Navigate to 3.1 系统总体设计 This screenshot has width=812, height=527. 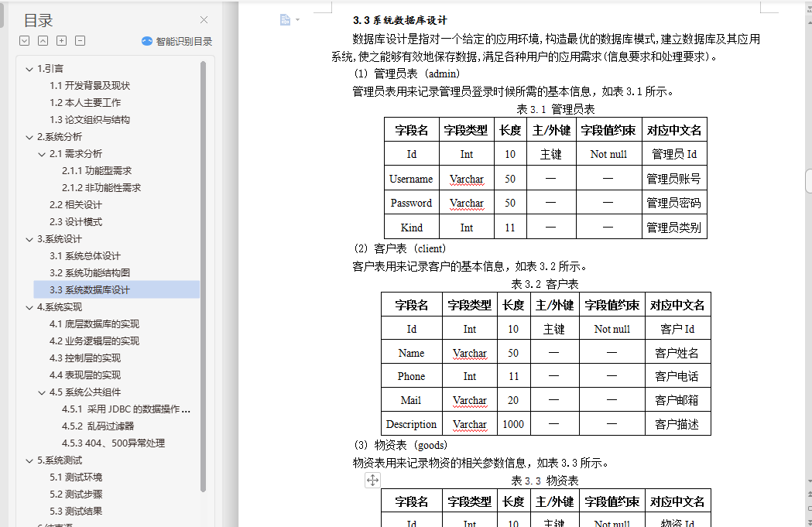pyautogui.click(x=85, y=255)
